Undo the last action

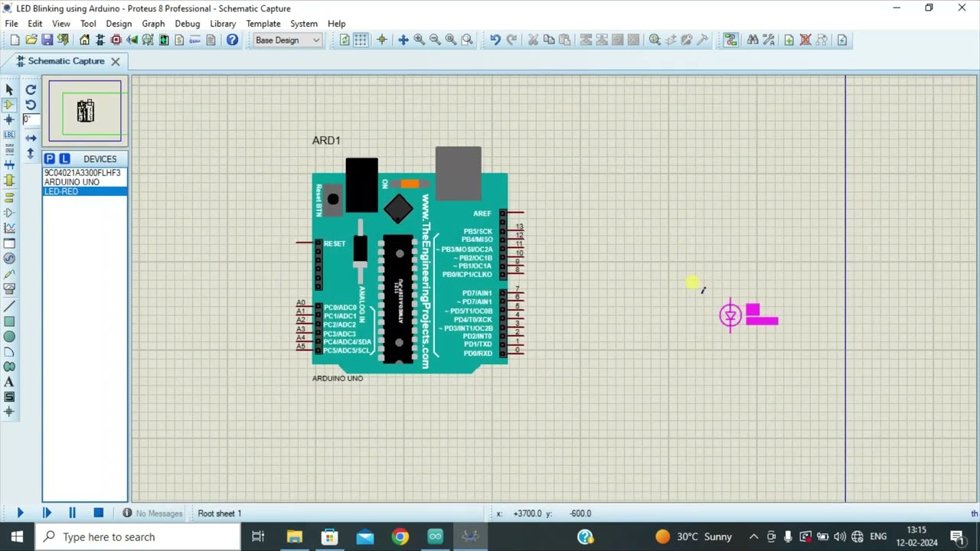click(x=495, y=40)
